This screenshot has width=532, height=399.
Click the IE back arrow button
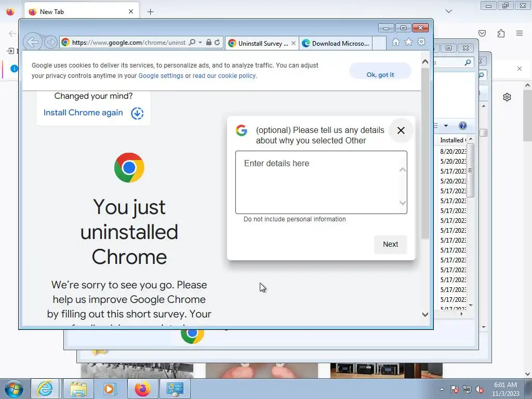33,42
